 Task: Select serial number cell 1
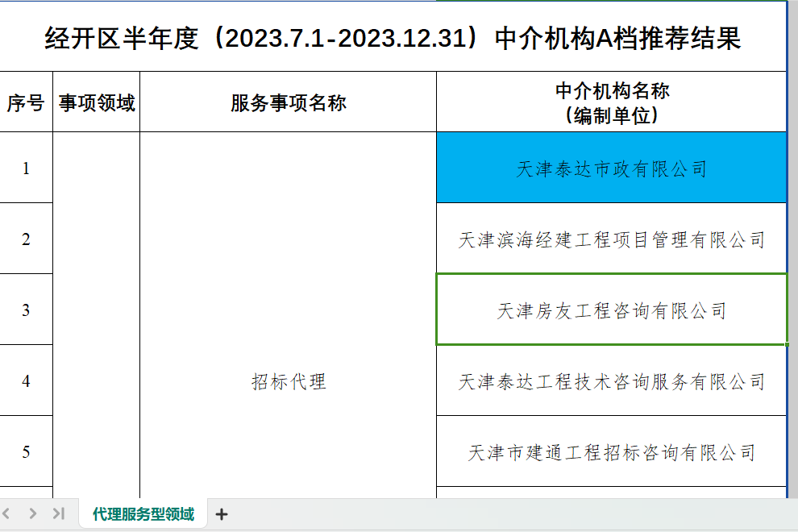(x=26, y=168)
